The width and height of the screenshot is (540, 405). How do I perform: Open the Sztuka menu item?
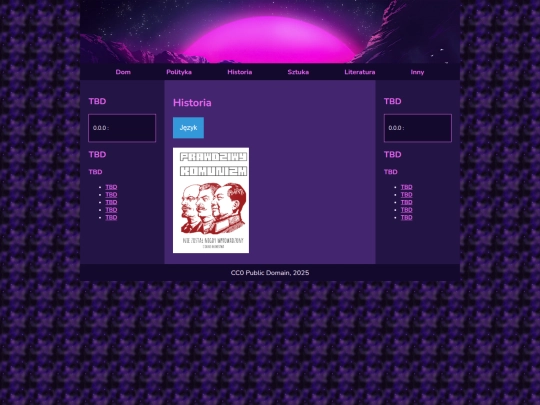coord(298,72)
